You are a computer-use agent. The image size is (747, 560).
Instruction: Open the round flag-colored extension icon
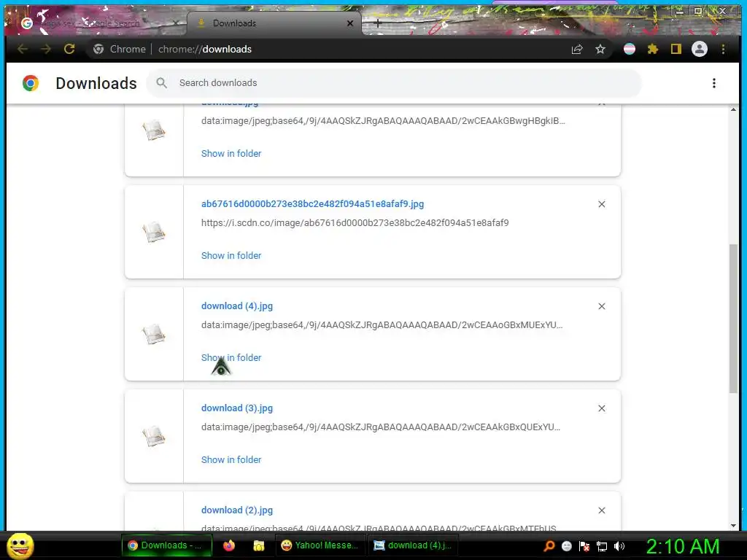pos(630,49)
